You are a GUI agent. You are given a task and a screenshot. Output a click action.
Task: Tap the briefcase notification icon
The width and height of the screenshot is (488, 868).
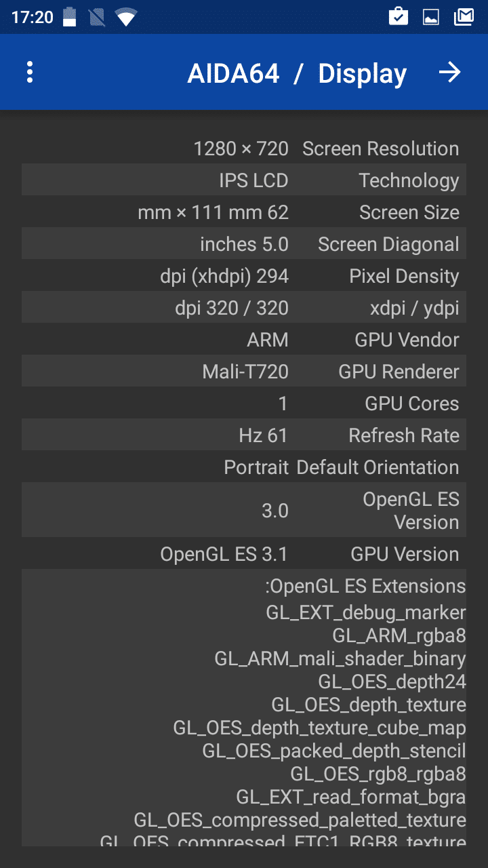[399, 17]
